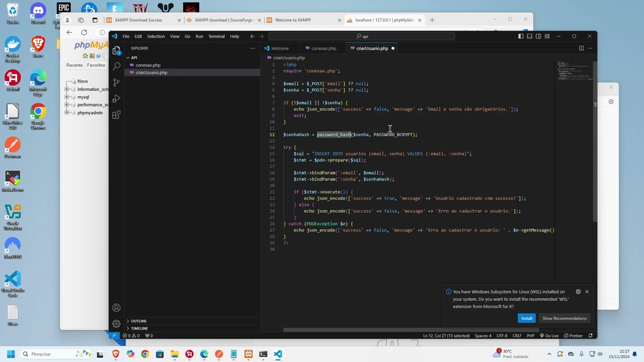The height and width of the screenshot is (362, 644).
Task: Toggle the primary side bar layout icon
Action: point(521,36)
